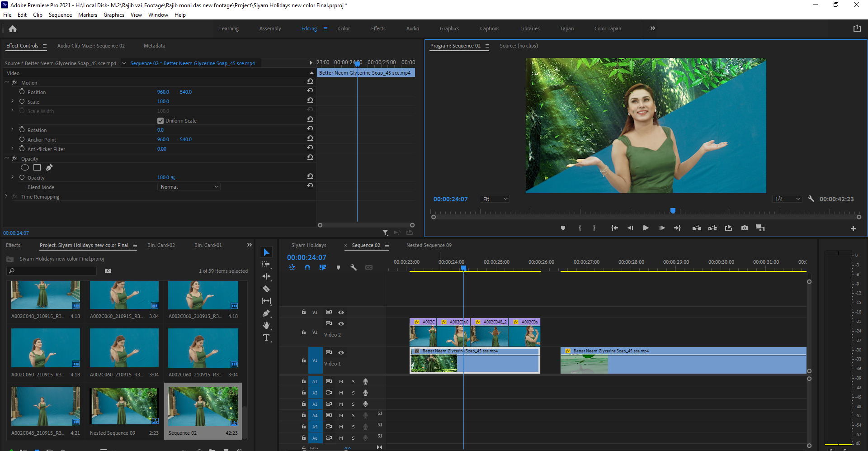Image resolution: width=868 pixels, height=451 pixels.
Task: Toggle Snap in timeline magnet icon
Action: 307,267
